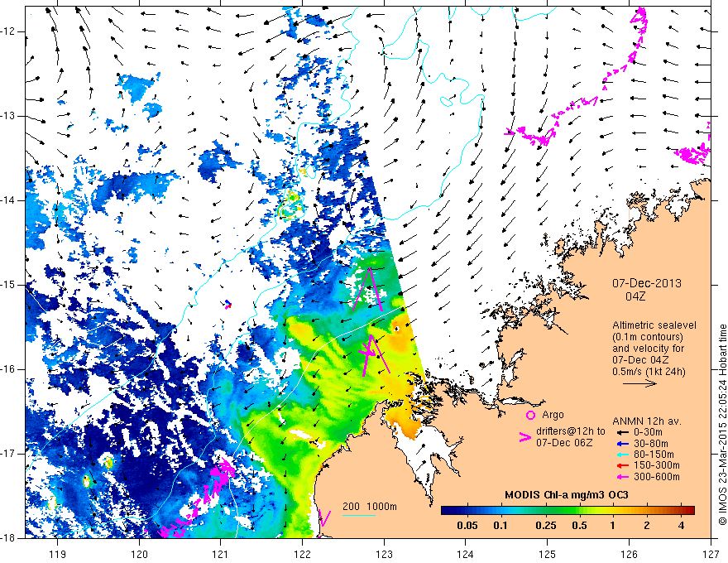This screenshot has height=563, width=728.
Task: Click the '150-300m' depth label
Action: (x=657, y=465)
